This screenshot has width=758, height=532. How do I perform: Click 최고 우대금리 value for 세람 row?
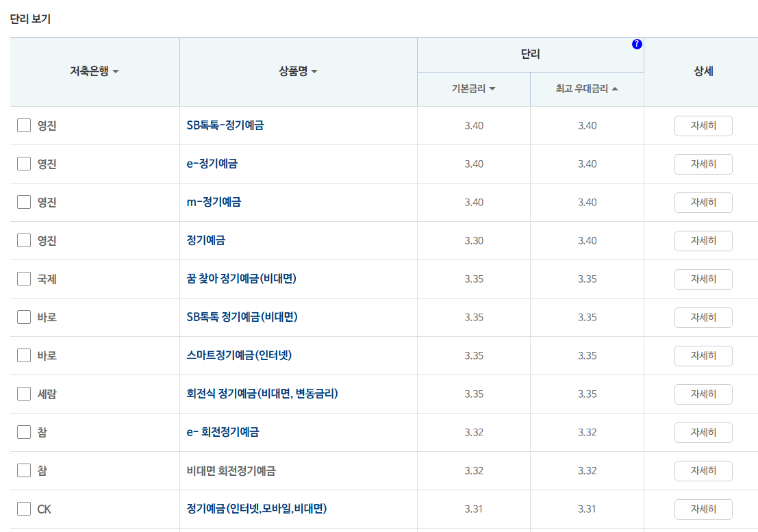pos(587,394)
